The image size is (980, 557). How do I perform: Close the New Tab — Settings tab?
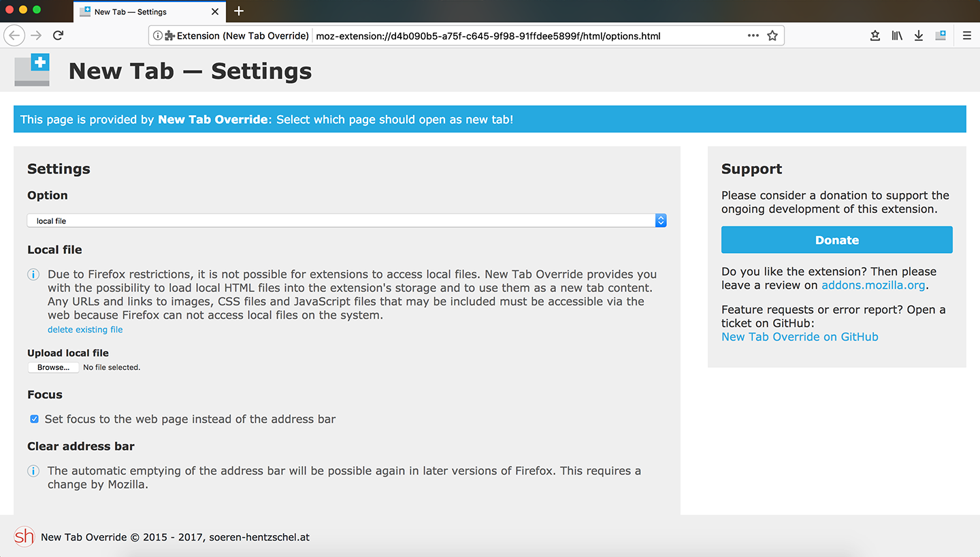point(215,12)
